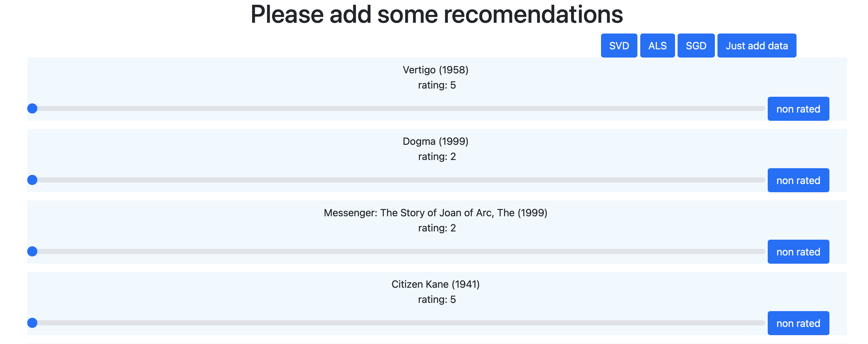Viewport: 868px width, 344px height.
Task: Click the Vertigo rating slider handle
Action: 32,108
